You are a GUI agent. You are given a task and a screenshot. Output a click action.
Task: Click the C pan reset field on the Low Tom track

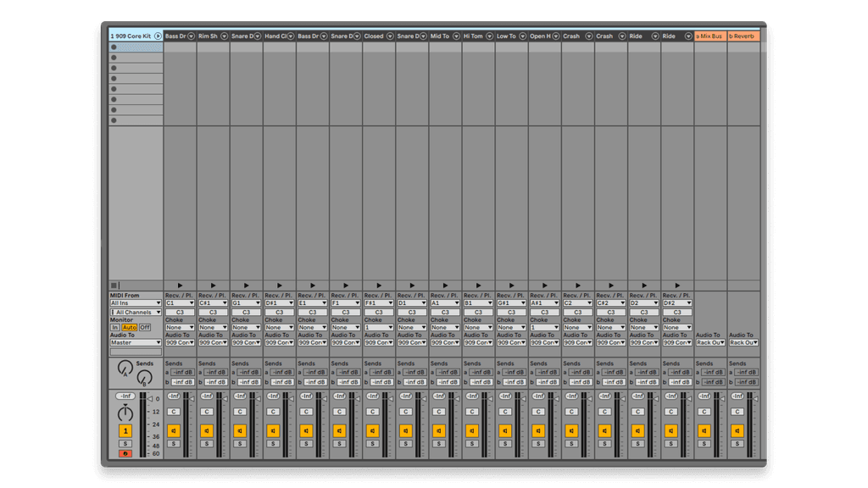(x=505, y=412)
